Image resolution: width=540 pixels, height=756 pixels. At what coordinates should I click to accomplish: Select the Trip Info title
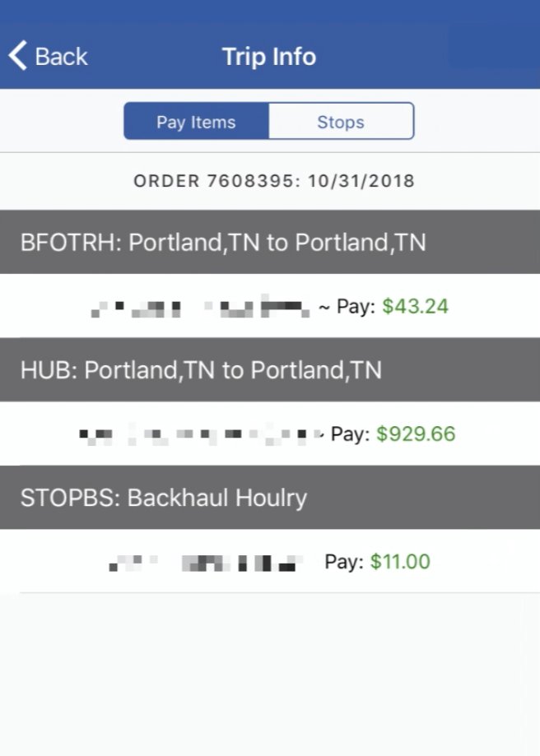tap(269, 57)
